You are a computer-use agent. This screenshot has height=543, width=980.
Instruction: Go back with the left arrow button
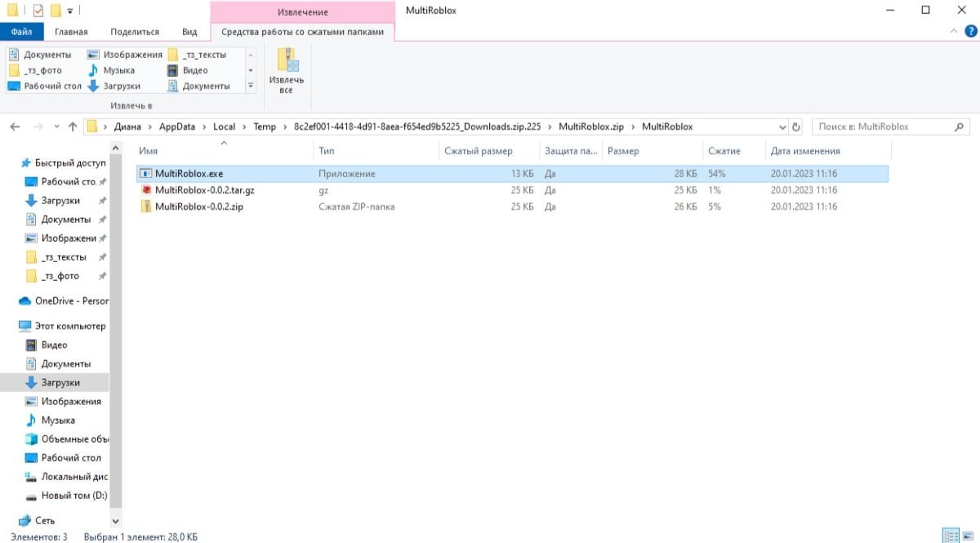pos(16,127)
